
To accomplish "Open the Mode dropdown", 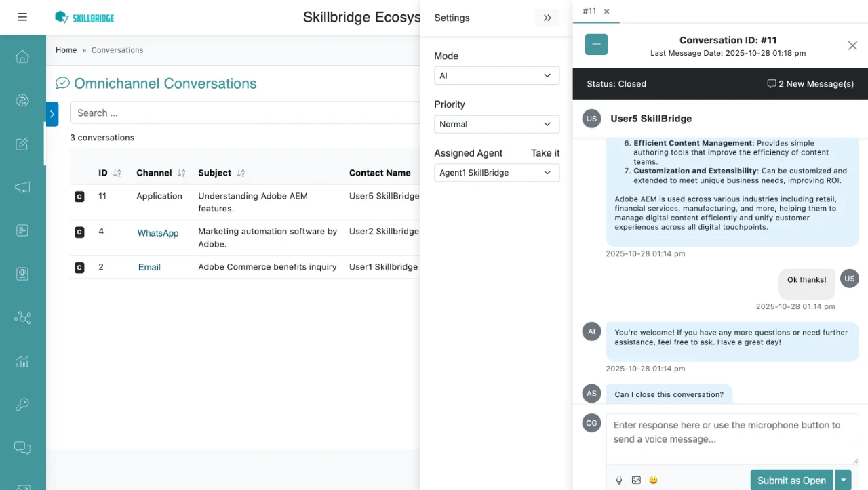I will 496,75.
